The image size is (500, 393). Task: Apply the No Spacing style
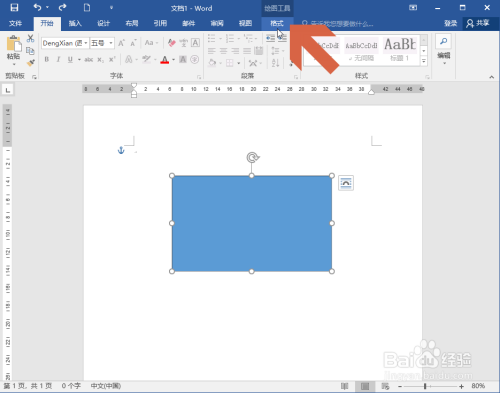(x=361, y=50)
